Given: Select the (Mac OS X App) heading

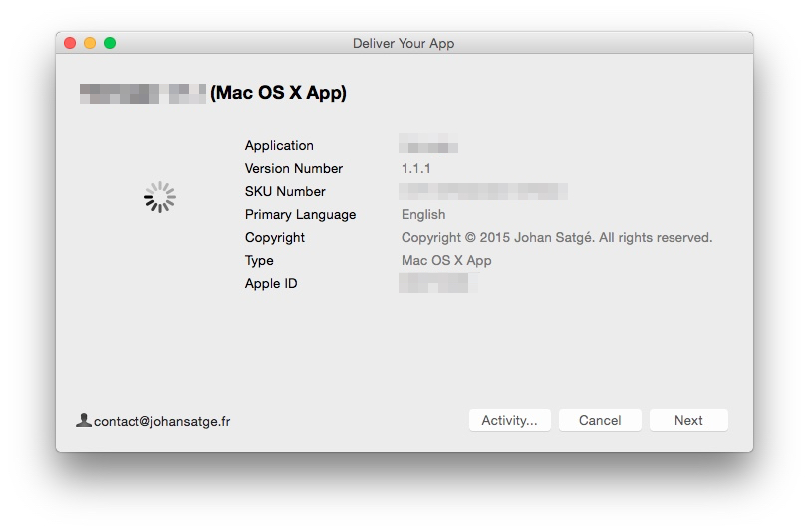Looking at the screenshot, I should tap(278, 93).
